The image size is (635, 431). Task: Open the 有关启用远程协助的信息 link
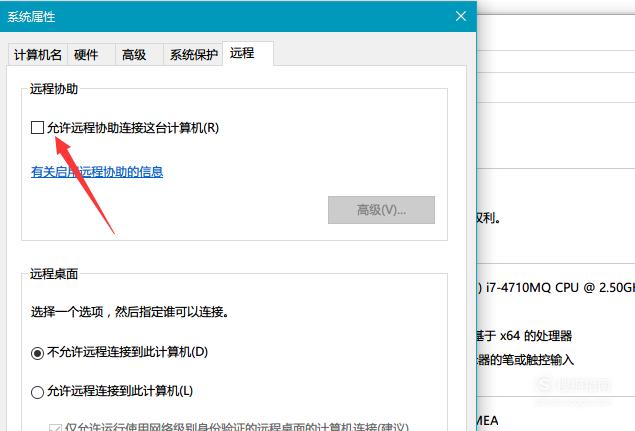pos(97,172)
